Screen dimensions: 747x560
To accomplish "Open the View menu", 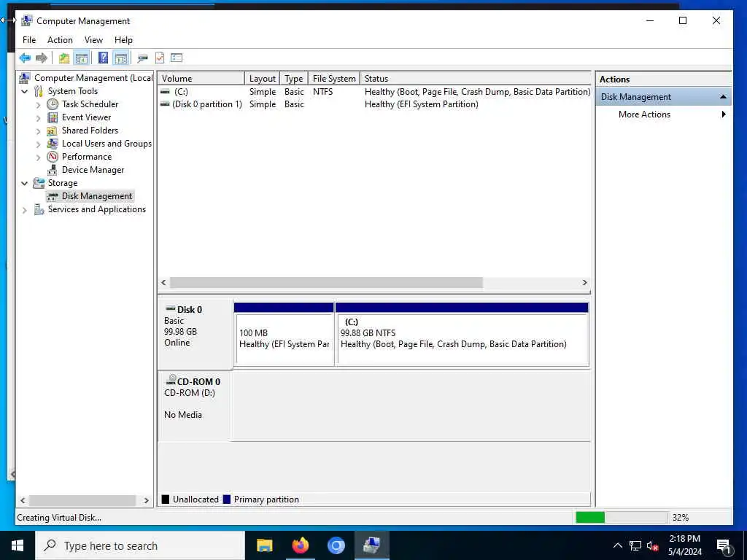I will [x=93, y=40].
